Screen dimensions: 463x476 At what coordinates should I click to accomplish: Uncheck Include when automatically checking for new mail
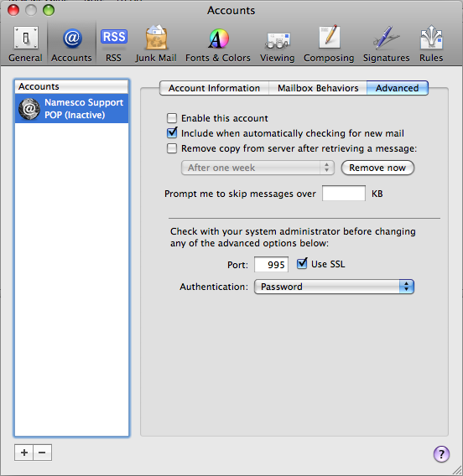pyautogui.click(x=172, y=133)
